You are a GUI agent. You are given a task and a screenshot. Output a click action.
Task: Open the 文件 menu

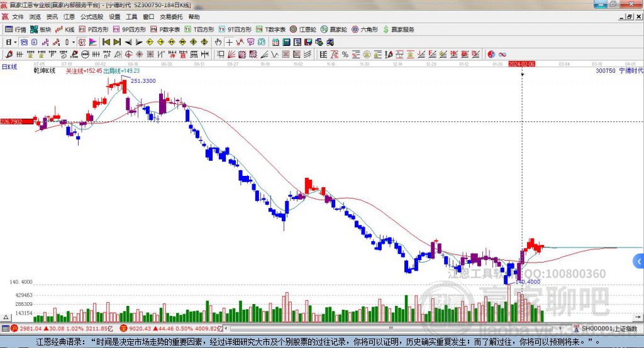point(18,17)
